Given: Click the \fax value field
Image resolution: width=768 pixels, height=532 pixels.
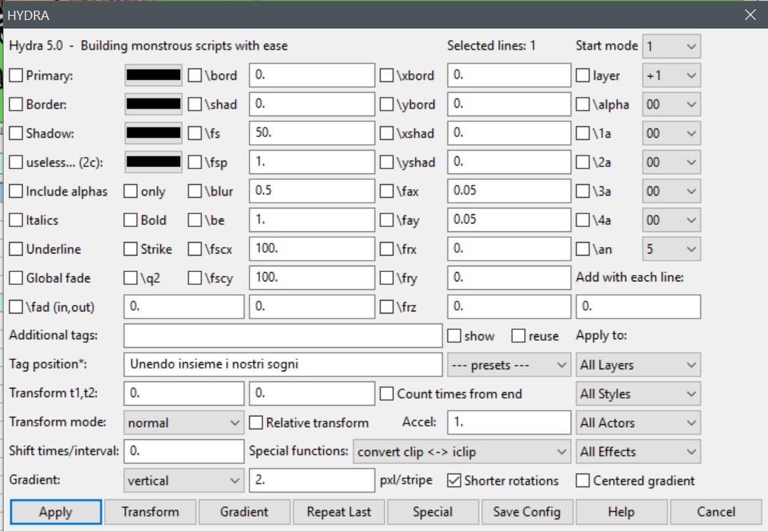Looking at the screenshot, I should point(509,191).
